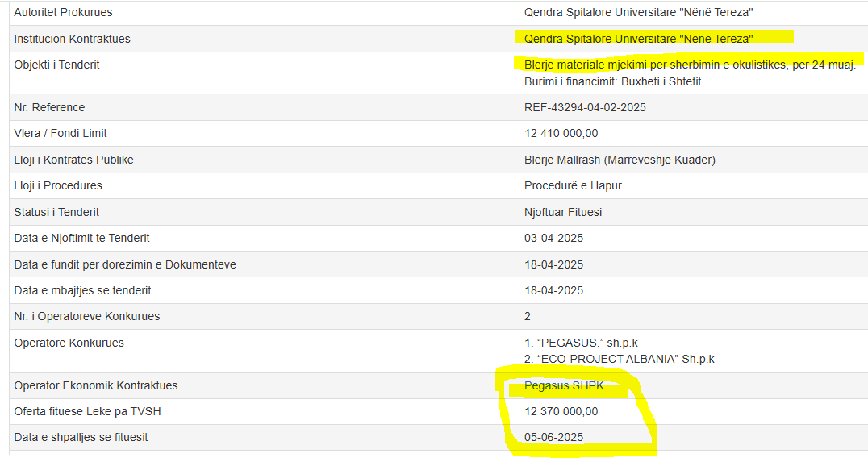Click the Objekti i Tenderit row label
This screenshot has width=868, height=458.
coord(56,65)
